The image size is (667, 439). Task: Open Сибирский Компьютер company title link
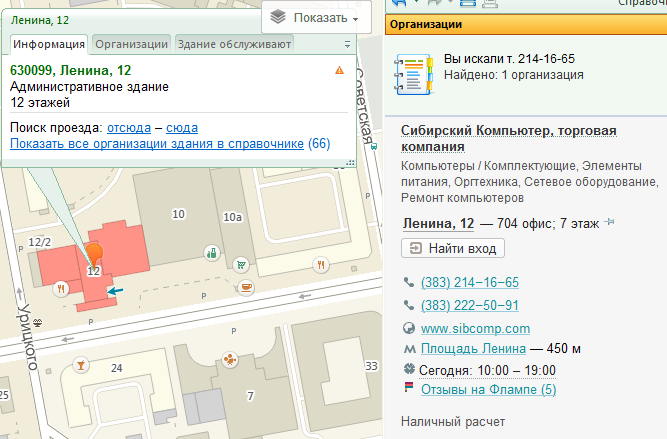[509, 138]
